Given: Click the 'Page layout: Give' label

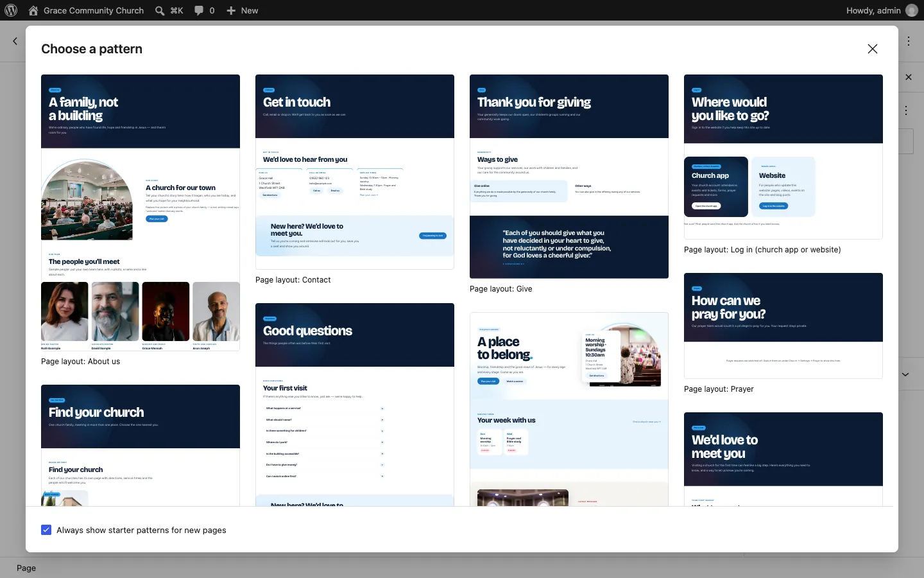Looking at the screenshot, I should pyautogui.click(x=501, y=289).
